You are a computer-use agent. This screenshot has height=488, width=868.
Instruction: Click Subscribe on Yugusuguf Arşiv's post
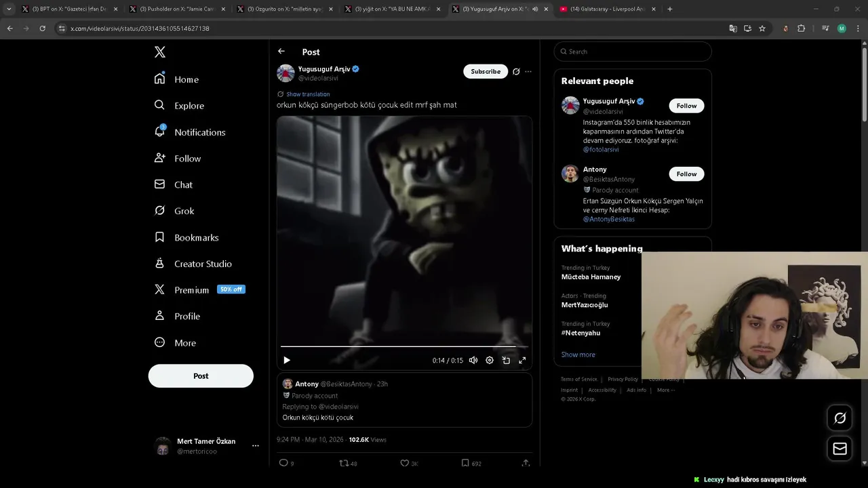click(486, 71)
